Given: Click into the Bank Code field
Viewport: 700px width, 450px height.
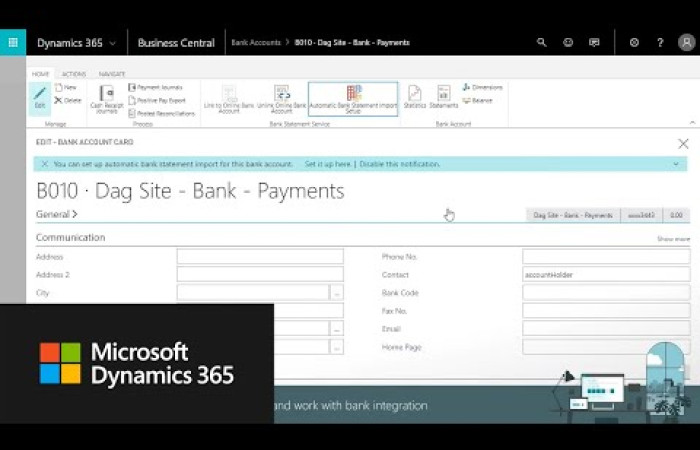Looking at the screenshot, I should coord(606,293).
